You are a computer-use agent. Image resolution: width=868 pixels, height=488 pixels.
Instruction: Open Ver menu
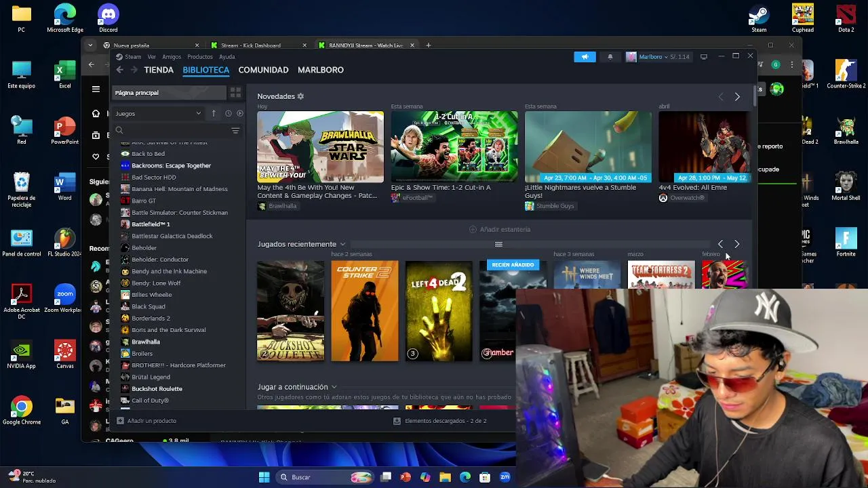point(152,57)
